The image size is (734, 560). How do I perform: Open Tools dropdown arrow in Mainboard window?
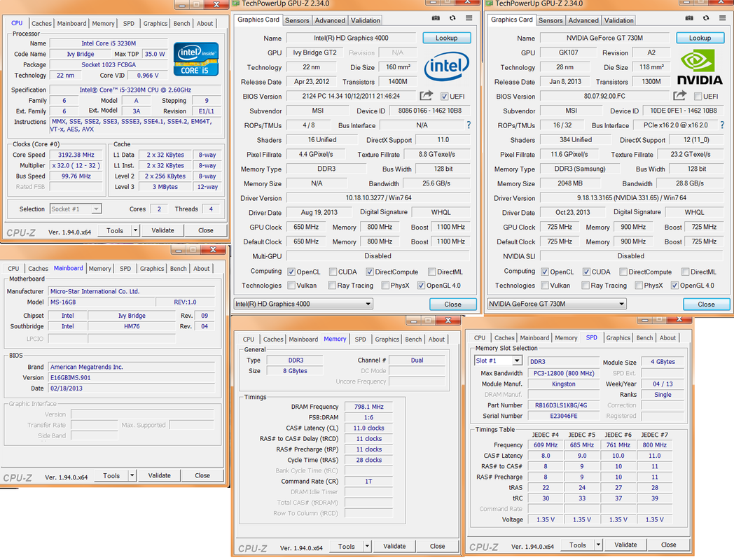[132, 475]
